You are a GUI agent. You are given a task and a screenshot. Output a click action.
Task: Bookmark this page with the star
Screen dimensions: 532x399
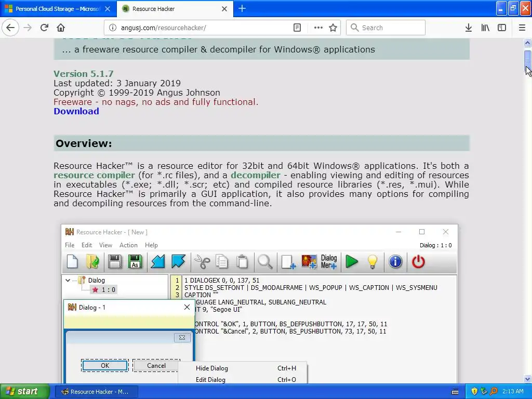click(x=333, y=28)
